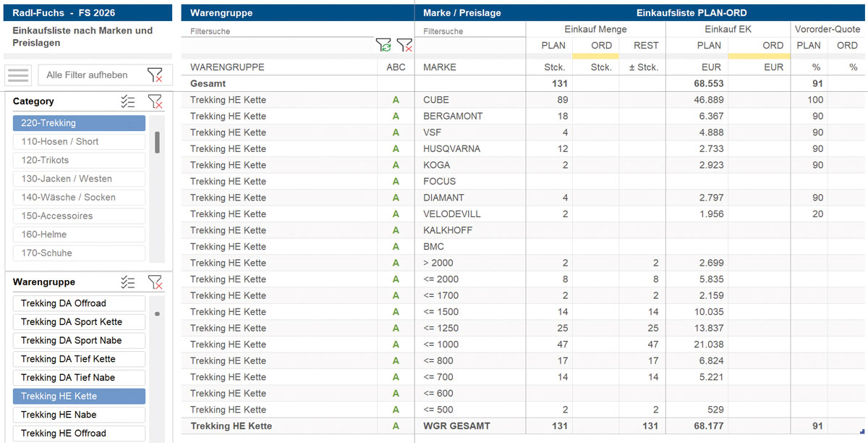
Task: Choose Trekking HE Nabe product group
Action: click(x=79, y=415)
